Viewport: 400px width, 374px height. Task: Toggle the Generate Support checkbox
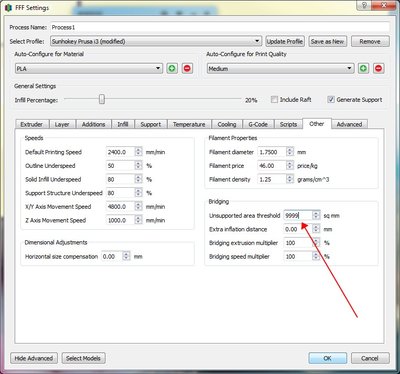pyautogui.click(x=331, y=100)
